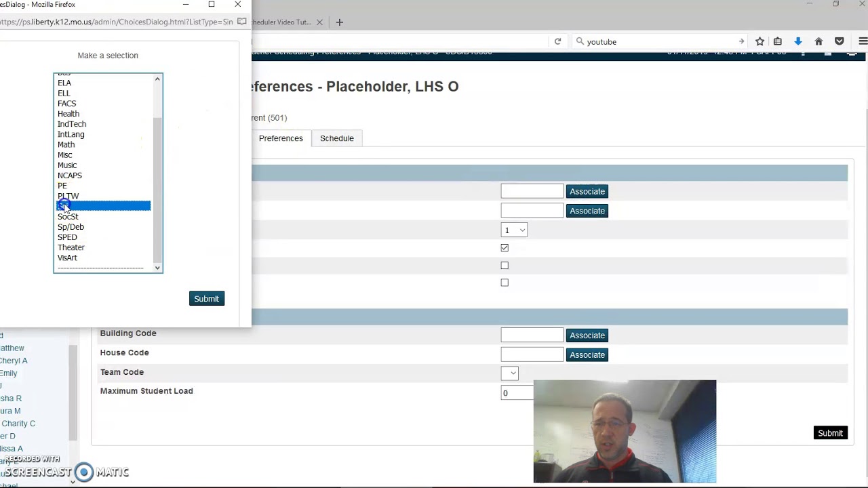Show bookmarks list icon in Firefox toolbar

(x=778, y=41)
